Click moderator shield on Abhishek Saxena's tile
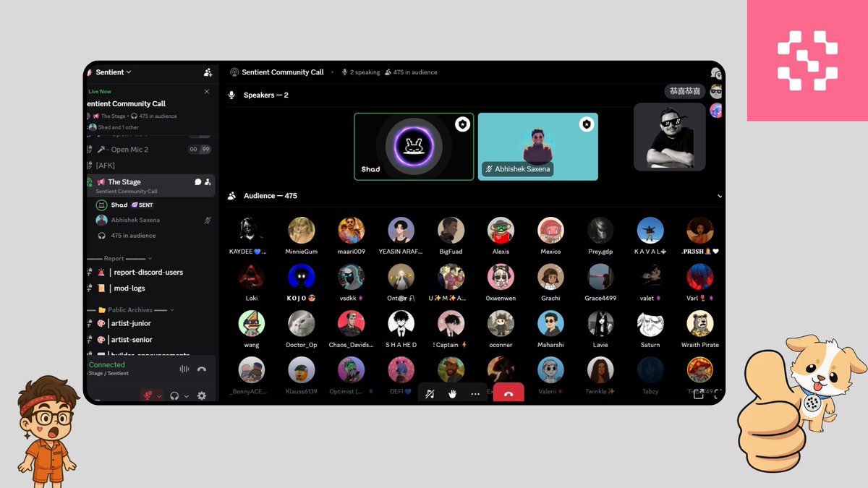Viewport: 868px width, 488px height. pos(587,124)
